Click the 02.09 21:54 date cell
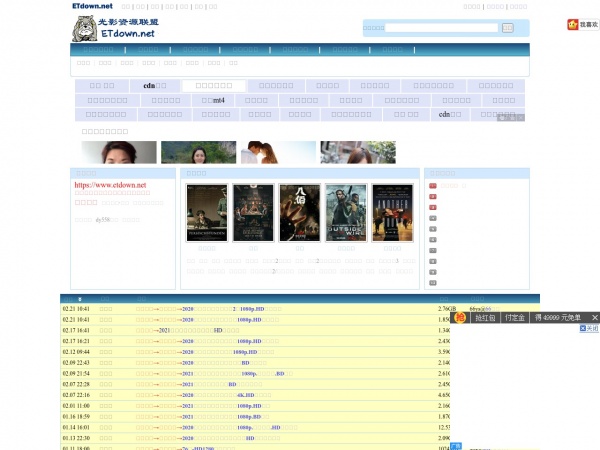 76,373
